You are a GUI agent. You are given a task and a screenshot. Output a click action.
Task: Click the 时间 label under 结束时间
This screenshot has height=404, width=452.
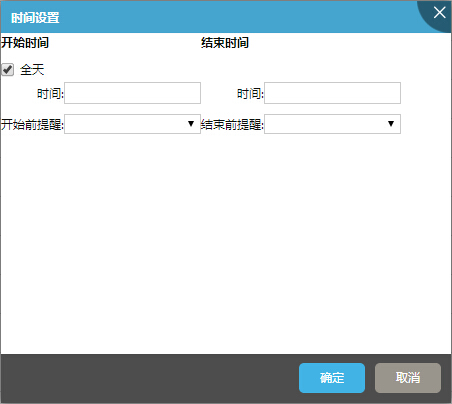250,94
